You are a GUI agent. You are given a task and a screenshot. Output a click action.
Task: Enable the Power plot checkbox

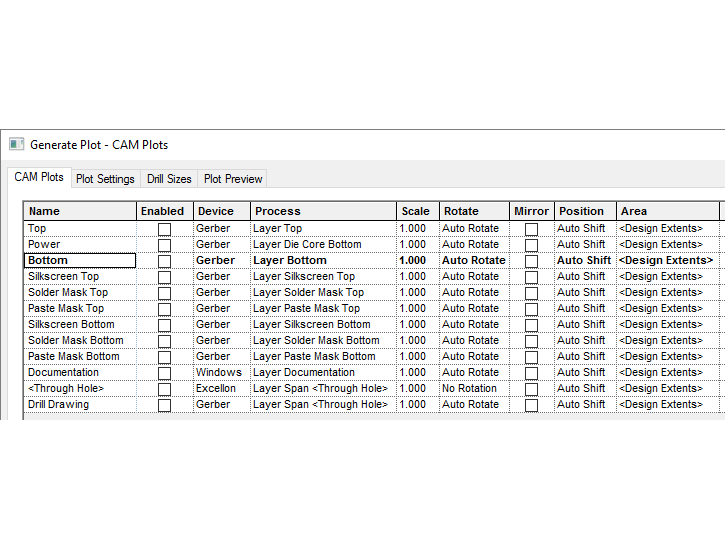pyautogui.click(x=164, y=245)
